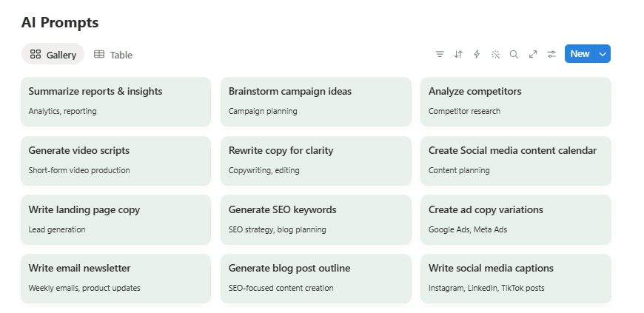Image resolution: width=644 pixels, height=313 pixels.
Task: Open the view settings sliders icon
Action: [x=551, y=54]
